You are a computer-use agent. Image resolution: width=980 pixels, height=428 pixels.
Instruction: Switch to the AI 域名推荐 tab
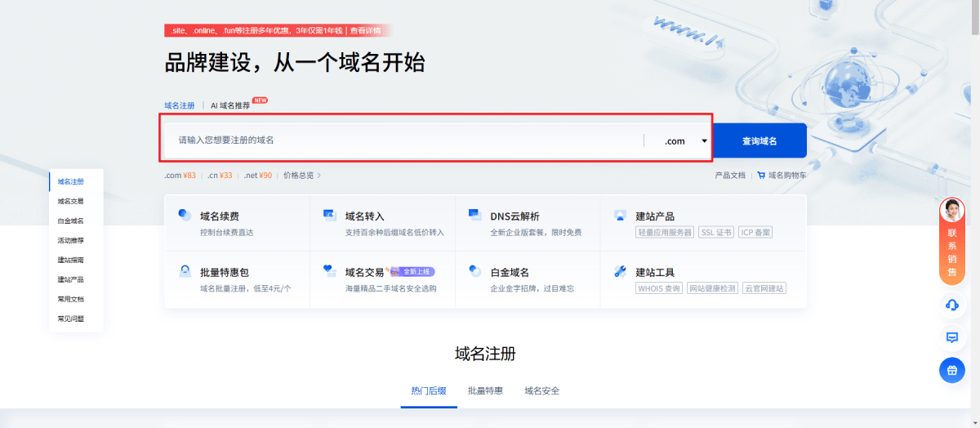[230, 105]
